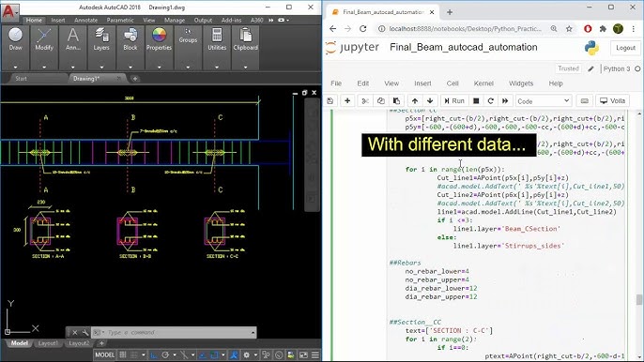Open the Kernel menu in Jupyter
The image size is (644, 362).
[483, 83]
